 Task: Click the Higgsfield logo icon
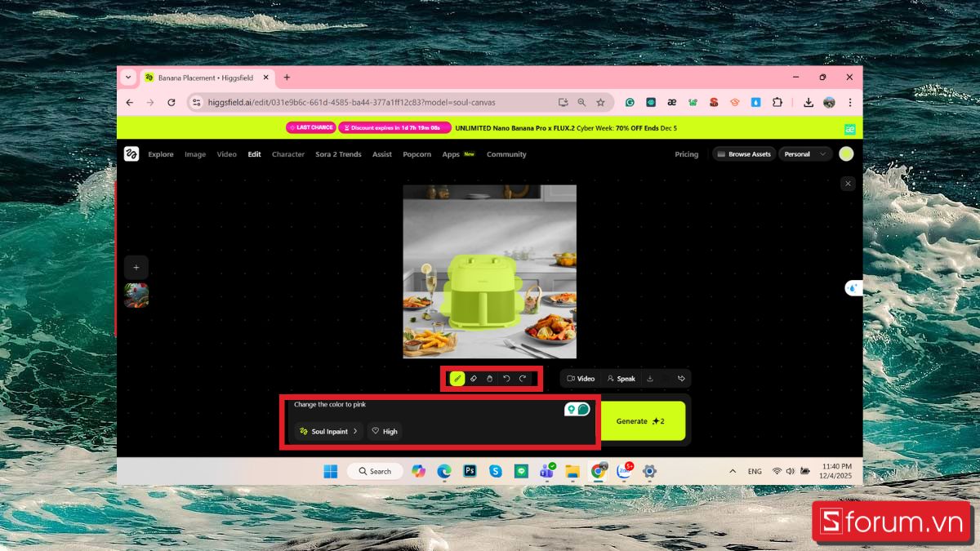[131, 153]
